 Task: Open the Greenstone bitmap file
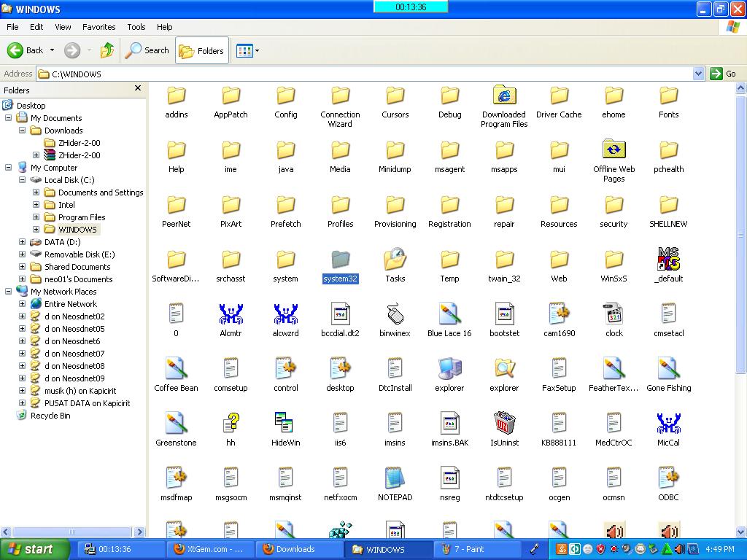click(x=176, y=424)
